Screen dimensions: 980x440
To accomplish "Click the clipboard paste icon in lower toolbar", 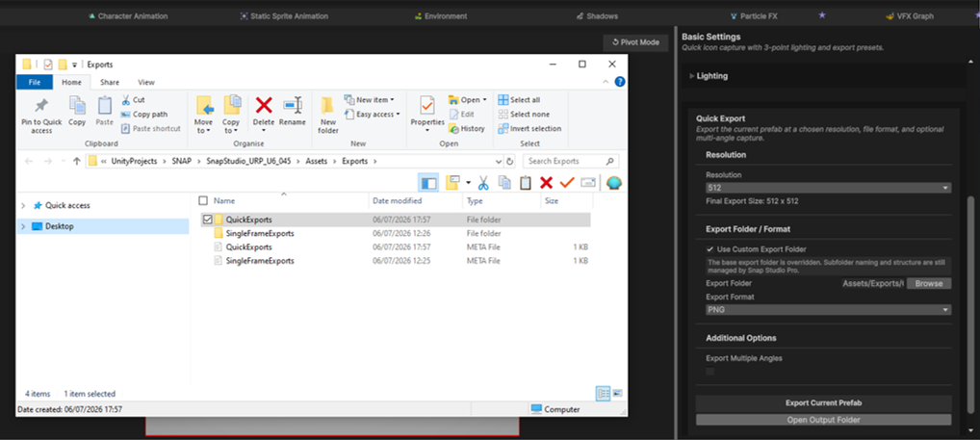I will click(x=525, y=183).
